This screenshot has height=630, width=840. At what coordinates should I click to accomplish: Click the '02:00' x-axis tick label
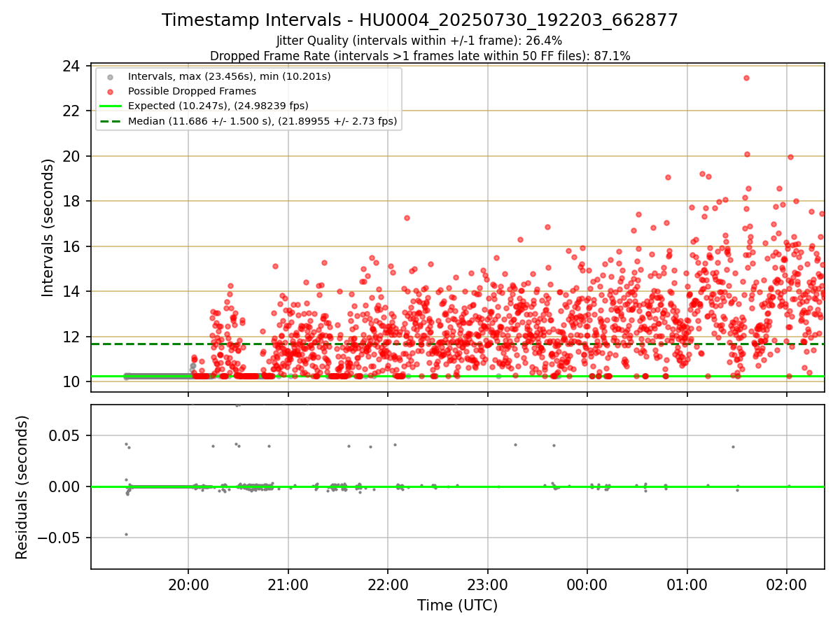pos(787,584)
